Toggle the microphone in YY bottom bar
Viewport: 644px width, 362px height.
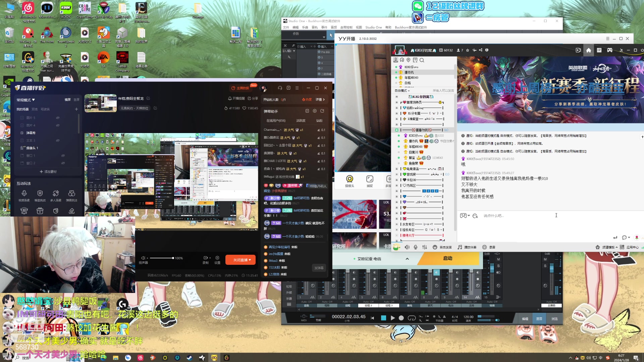(416, 247)
